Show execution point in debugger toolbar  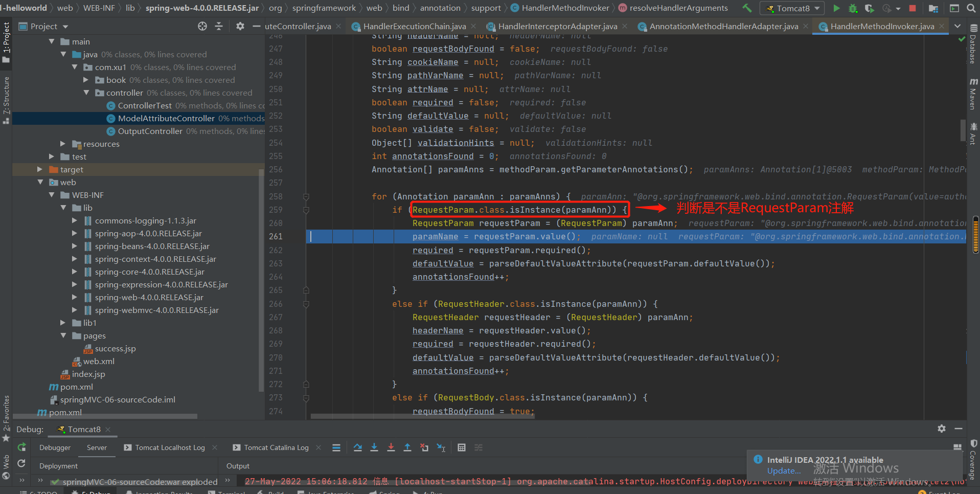click(336, 447)
